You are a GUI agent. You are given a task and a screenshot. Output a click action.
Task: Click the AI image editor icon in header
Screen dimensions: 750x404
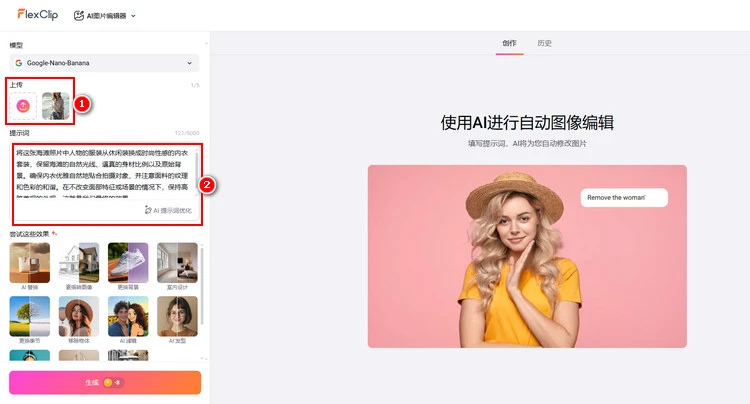tap(78, 16)
